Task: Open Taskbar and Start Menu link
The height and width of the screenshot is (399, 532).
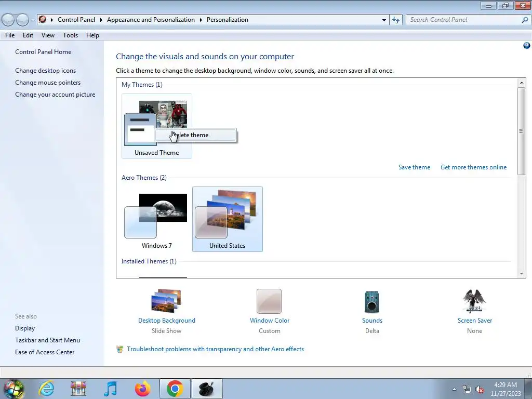Action: [x=47, y=340]
